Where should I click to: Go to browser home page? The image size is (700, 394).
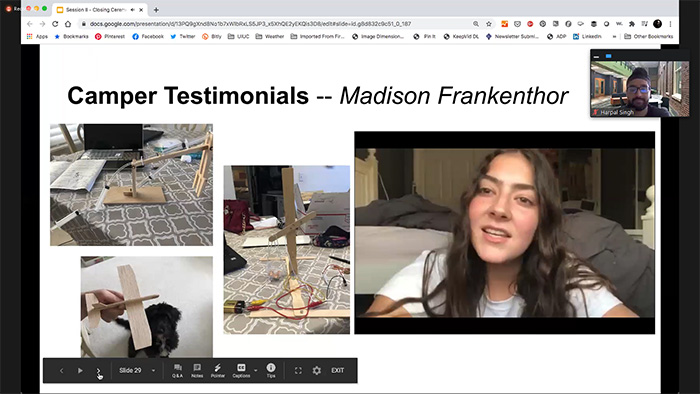click(x=68, y=24)
